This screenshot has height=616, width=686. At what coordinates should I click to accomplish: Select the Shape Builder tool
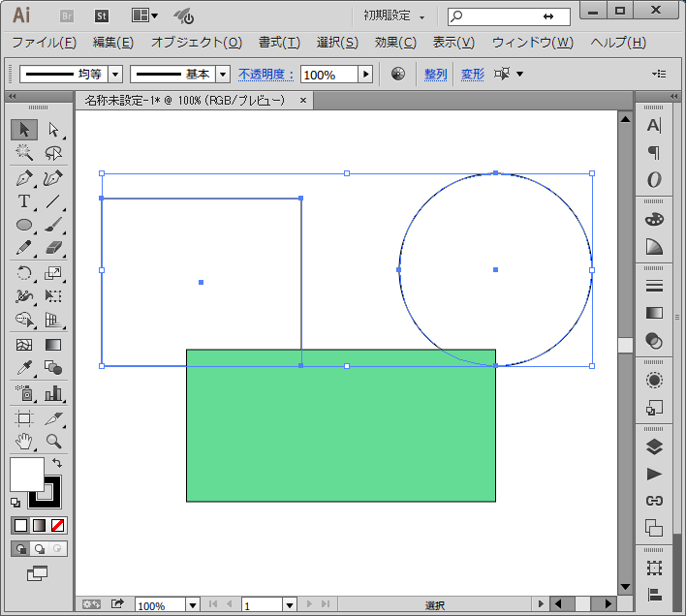24,320
